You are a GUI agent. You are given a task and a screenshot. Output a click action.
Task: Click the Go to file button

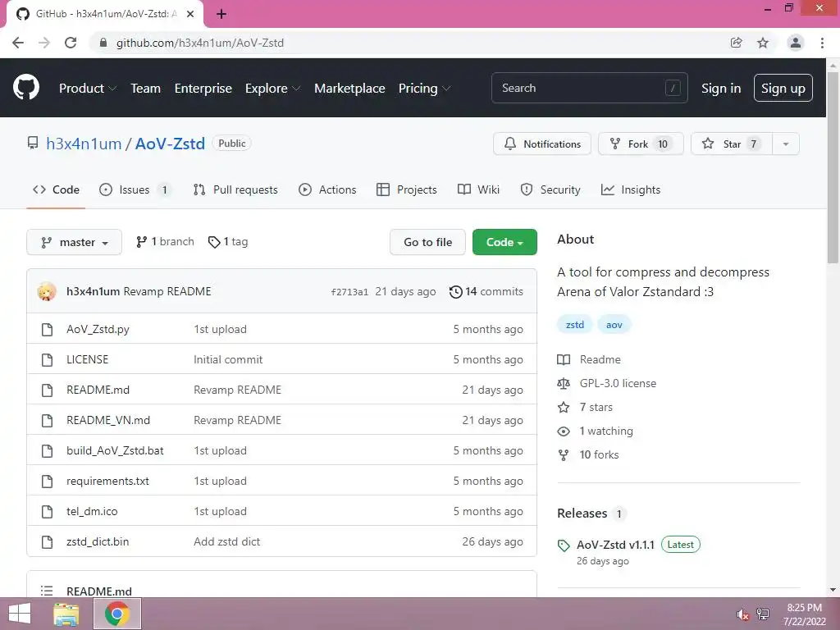tap(427, 242)
